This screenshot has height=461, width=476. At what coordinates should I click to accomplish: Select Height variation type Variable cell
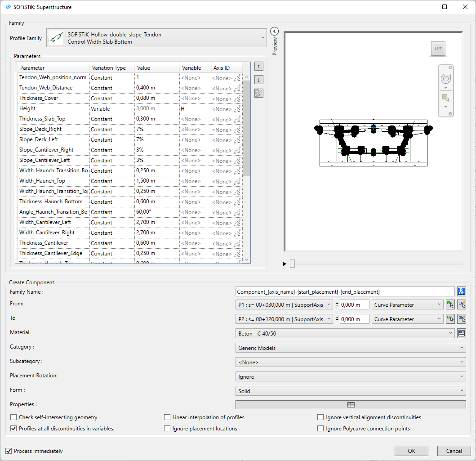pos(112,109)
